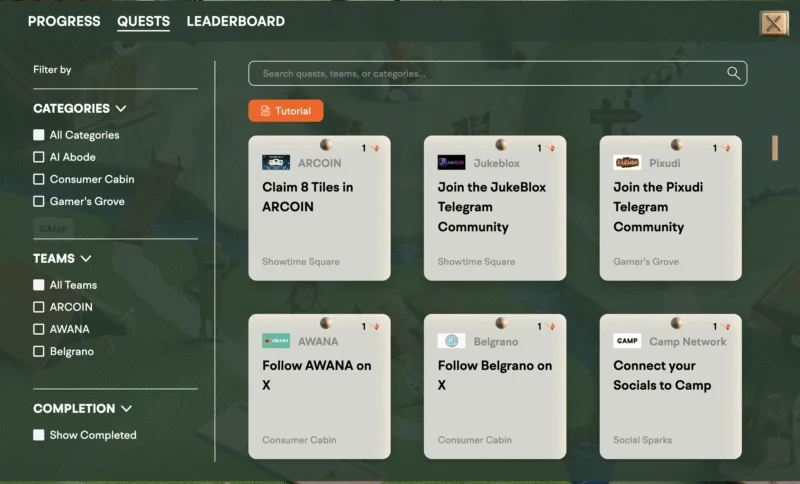
Task: Switch to the PROGRESS tab
Action: (64, 21)
